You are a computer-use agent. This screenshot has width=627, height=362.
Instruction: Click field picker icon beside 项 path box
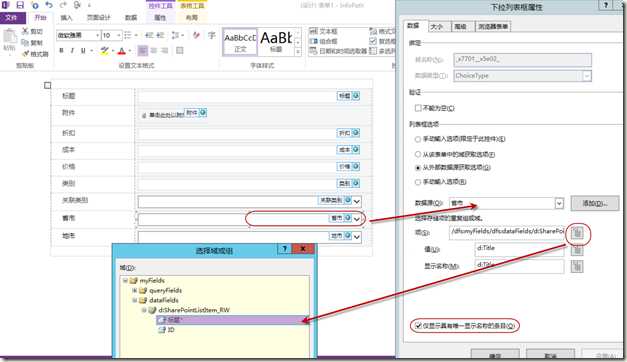pyautogui.click(x=577, y=233)
